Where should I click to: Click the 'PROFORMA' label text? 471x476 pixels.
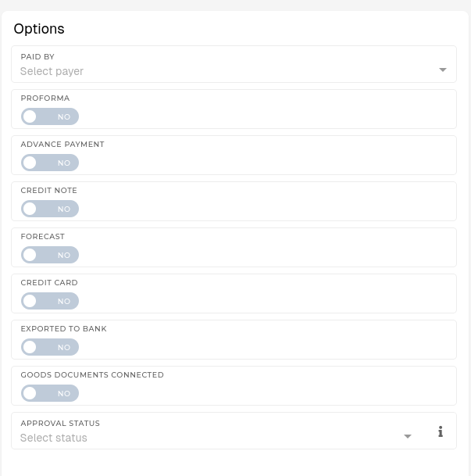(x=45, y=98)
